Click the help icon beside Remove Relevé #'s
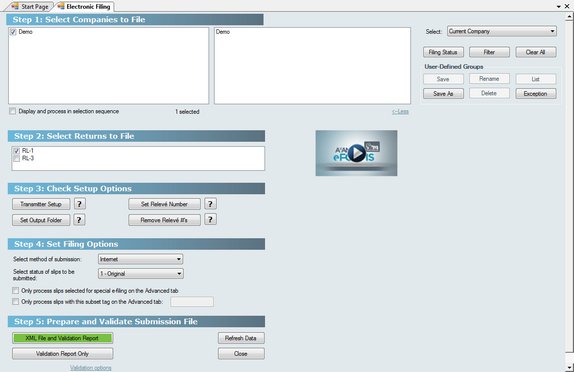574x372 pixels. point(210,219)
